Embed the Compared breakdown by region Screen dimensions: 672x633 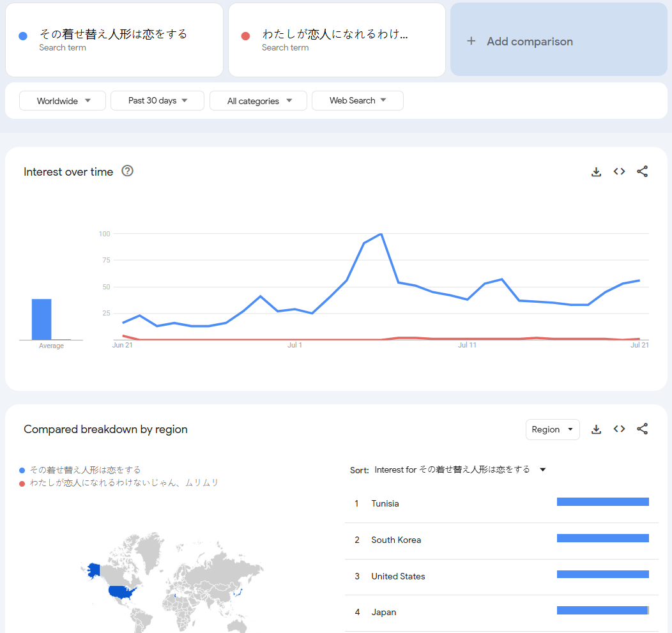tap(619, 429)
